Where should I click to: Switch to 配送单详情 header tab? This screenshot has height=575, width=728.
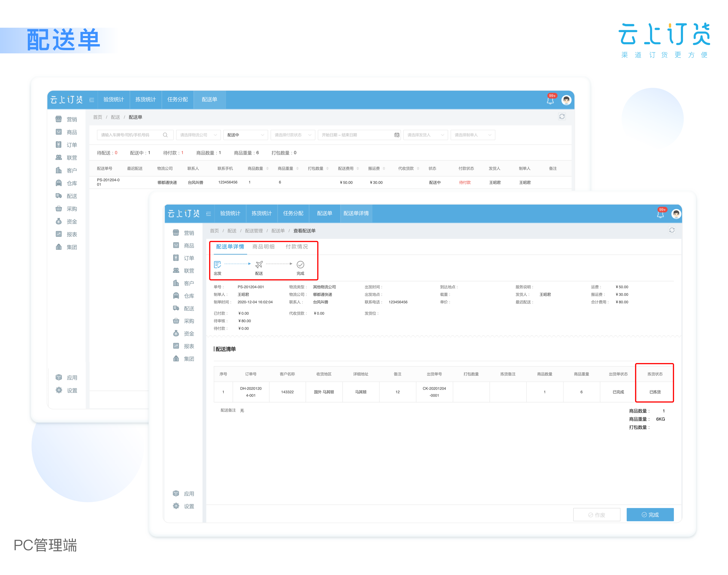356,213
